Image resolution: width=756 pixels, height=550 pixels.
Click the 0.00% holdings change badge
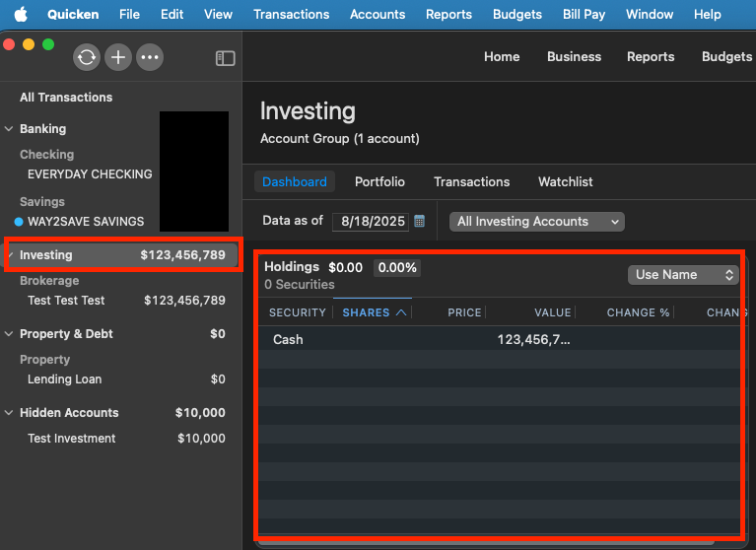[x=397, y=268]
